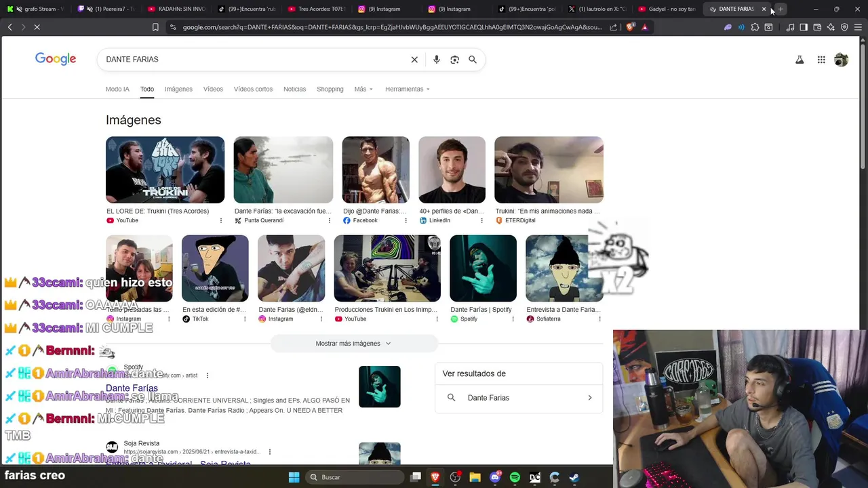This screenshot has width=868, height=488.
Task: Open Brave VPN shield icon
Action: click(844, 27)
